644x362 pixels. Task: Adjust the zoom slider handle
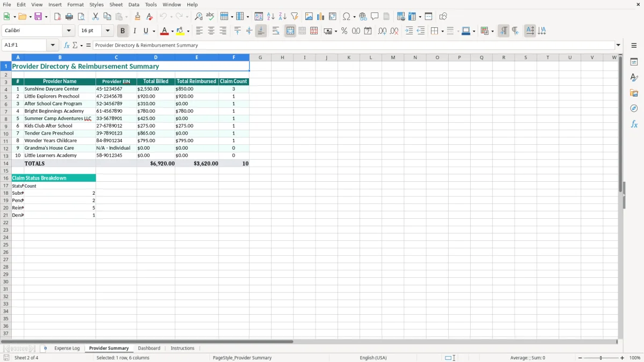[601, 358]
